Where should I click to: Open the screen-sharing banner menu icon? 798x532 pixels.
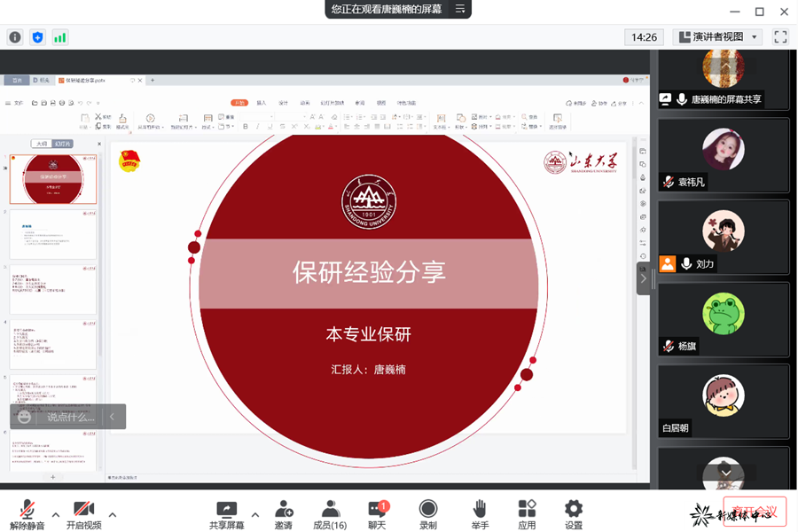click(x=460, y=9)
